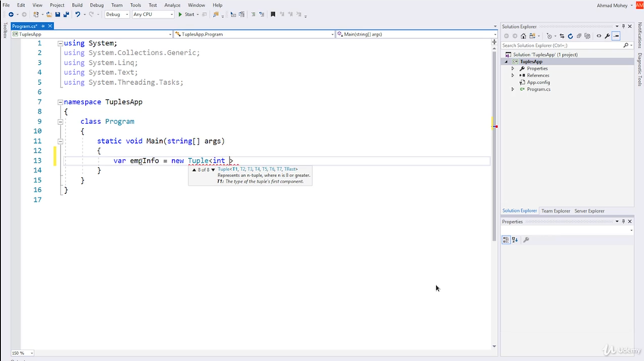Click the Navigate Backward toolbar icon
644x361 pixels.
click(11, 14)
